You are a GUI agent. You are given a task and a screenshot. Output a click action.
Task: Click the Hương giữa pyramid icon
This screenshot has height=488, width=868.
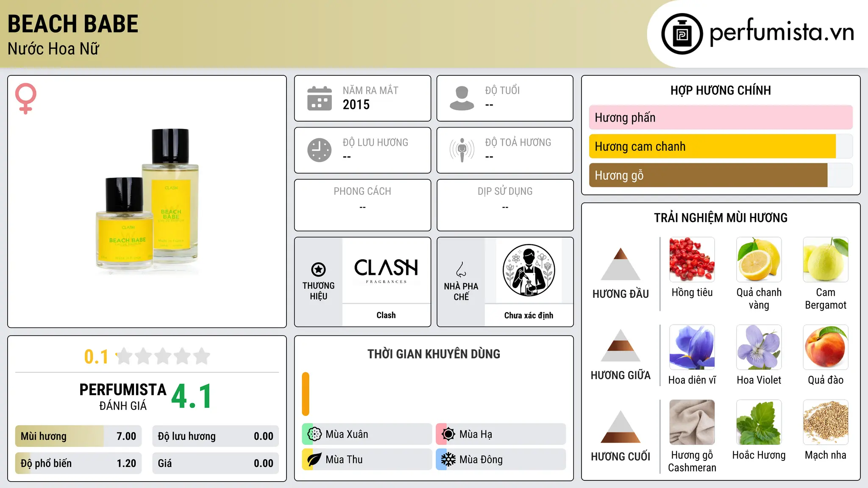(x=620, y=345)
